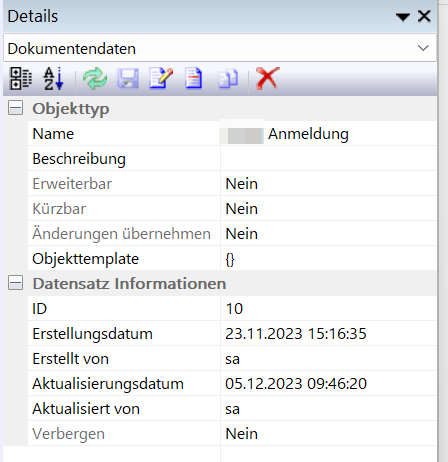Close the Details panel

[424, 16]
